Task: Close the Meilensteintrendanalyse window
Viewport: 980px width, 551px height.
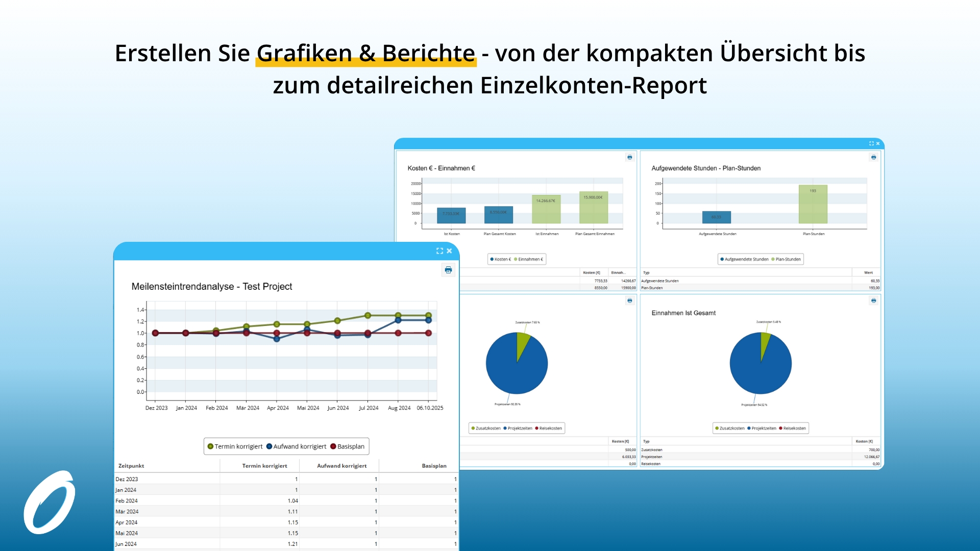Action: [449, 251]
